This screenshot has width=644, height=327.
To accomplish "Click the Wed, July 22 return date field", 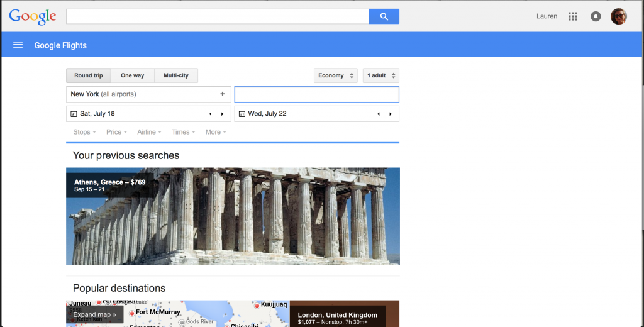I will pyautogui.click(x=317, y=114).
